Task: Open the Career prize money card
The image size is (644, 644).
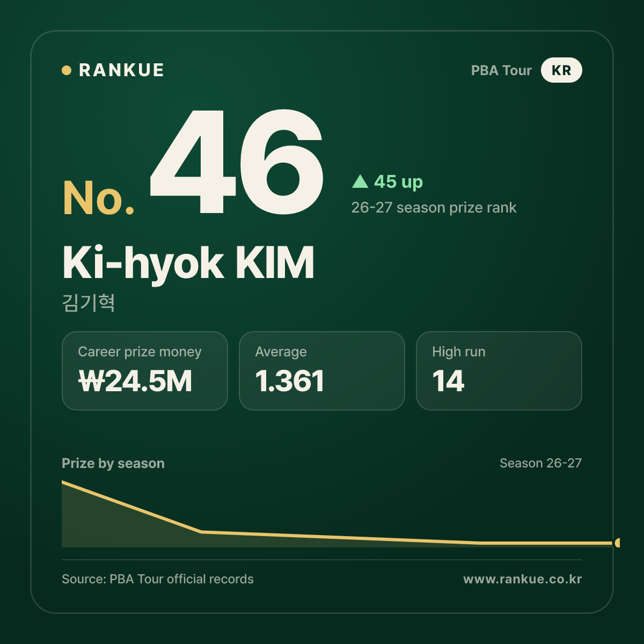Action: point(145,371)
